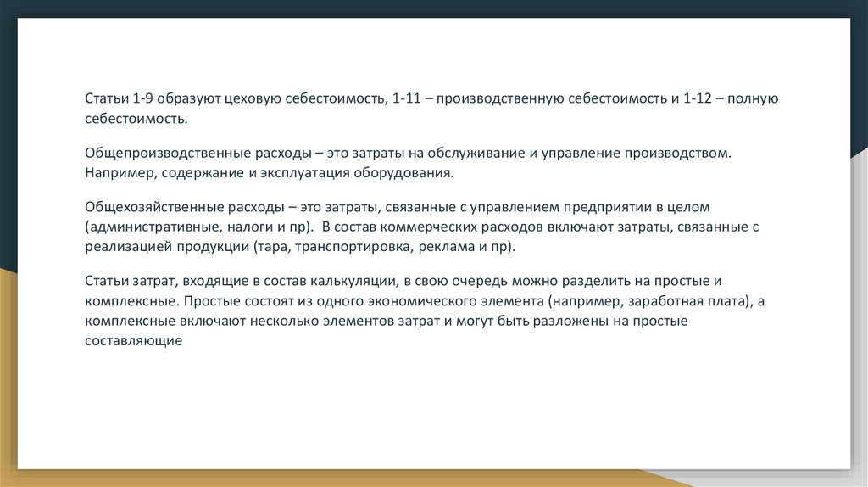868x487 pixels.
Task: Click the line starting 'комплексные включают несколько элементов затрат'
Action: [x=386, y=321]
